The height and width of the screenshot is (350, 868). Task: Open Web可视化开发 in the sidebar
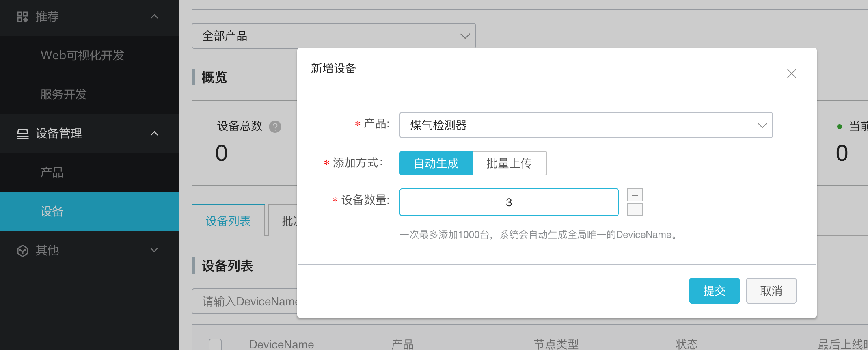click(x=82, y=55)
